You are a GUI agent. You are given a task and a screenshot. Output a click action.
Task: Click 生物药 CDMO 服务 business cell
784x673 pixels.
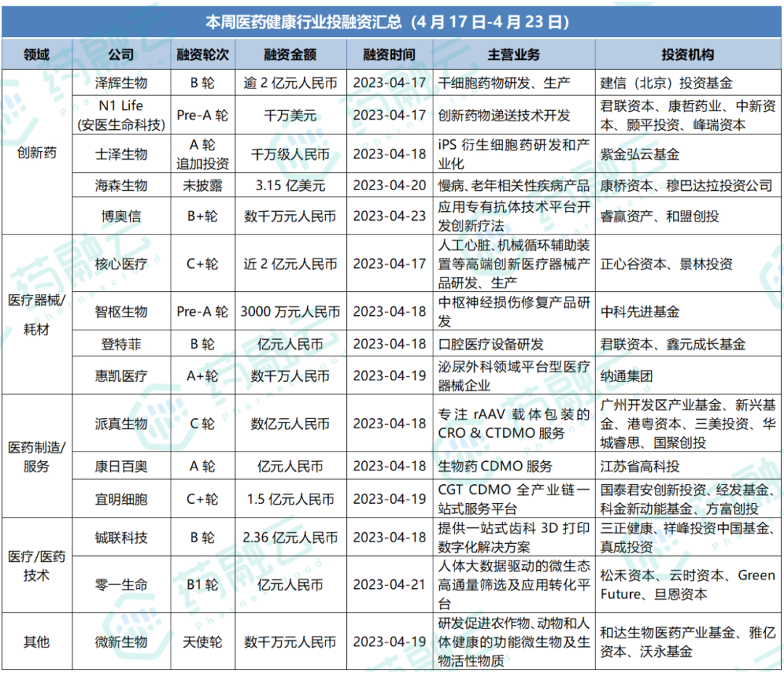[x=514, y=466]
